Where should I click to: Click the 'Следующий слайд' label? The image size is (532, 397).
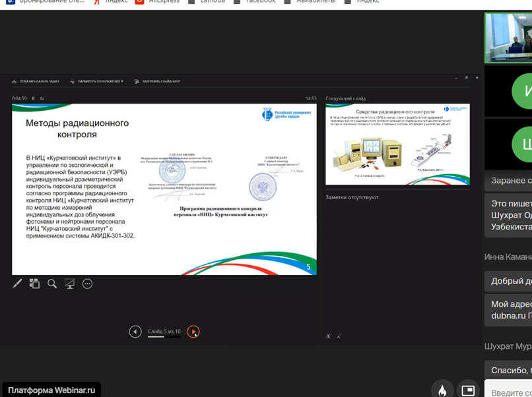click(x=345, y=98)
